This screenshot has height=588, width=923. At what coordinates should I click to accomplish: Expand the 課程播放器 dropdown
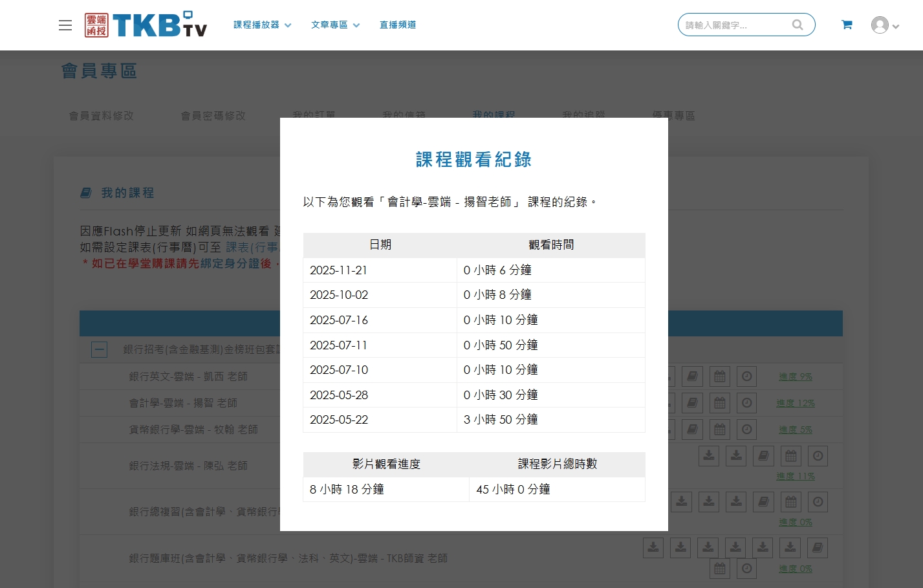click(262, 25)
